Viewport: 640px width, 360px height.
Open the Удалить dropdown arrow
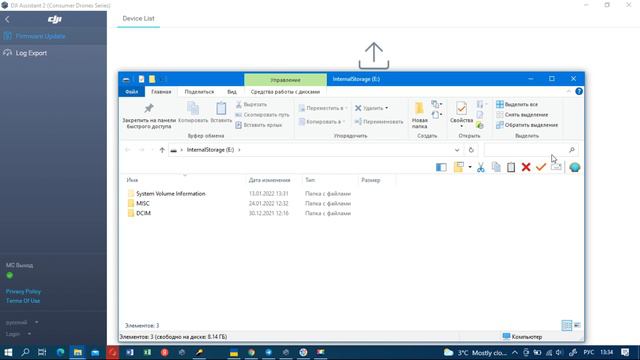point(387,108)
